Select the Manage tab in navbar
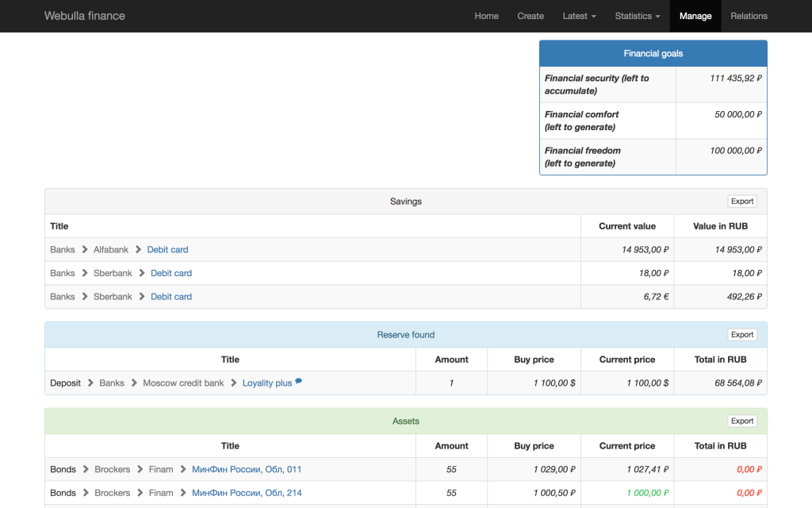812x508 pixels. 695,16
